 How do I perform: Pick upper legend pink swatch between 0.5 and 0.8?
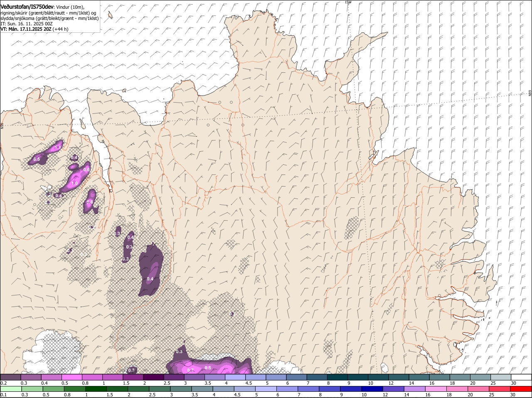71,377
